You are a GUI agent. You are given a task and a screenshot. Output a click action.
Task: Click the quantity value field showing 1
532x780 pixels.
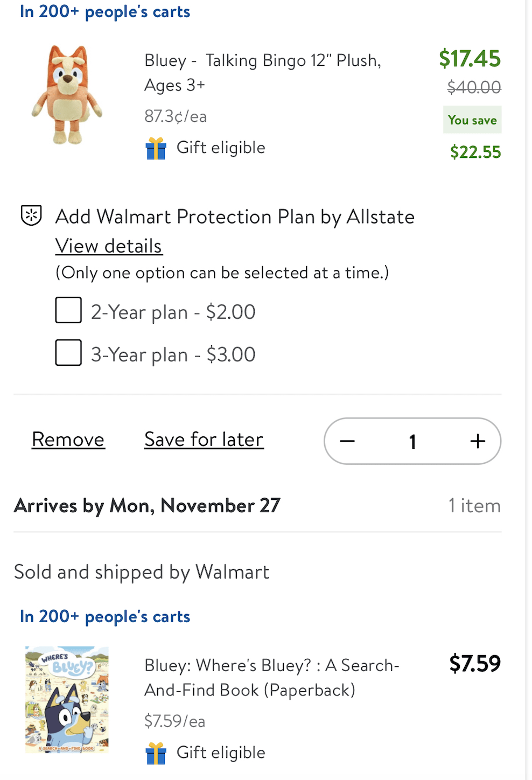point(412,441)
